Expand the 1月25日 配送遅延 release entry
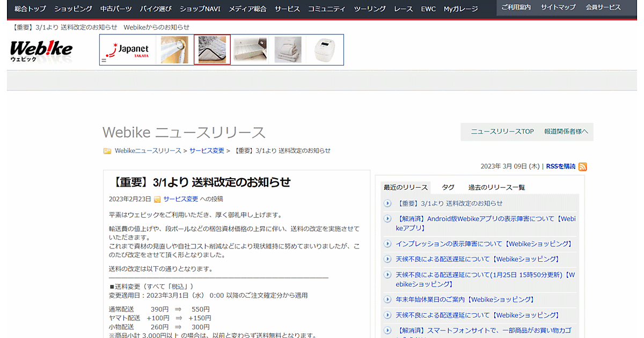This screenshot has height=338, width=644. [386, 275]
